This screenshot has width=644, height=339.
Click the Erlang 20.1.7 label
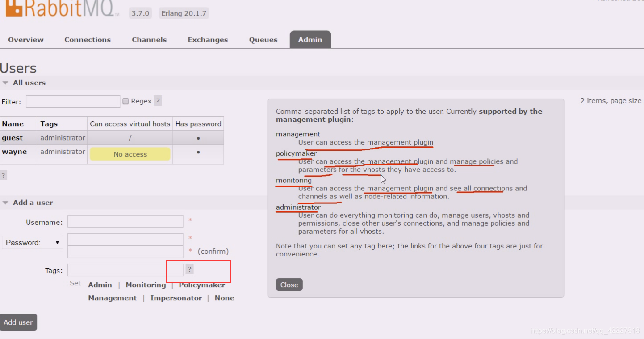184,13
